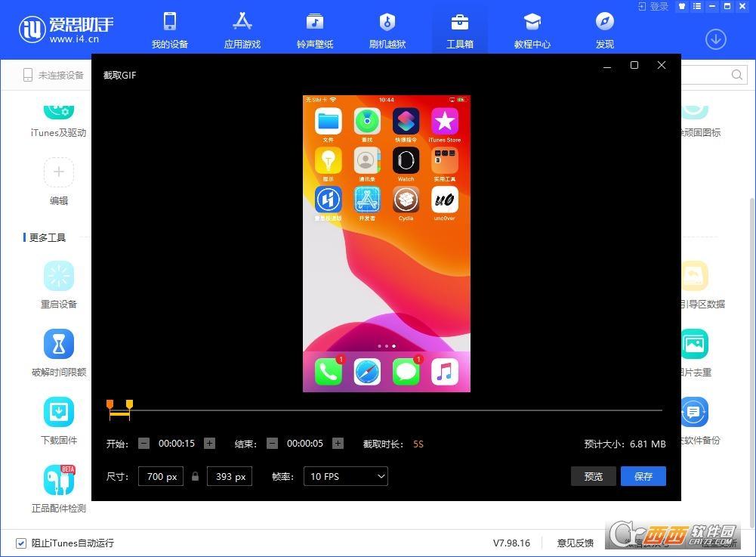Decrease the 结束 end time
This screenshot has height=557, width=756.
(272, 443)
